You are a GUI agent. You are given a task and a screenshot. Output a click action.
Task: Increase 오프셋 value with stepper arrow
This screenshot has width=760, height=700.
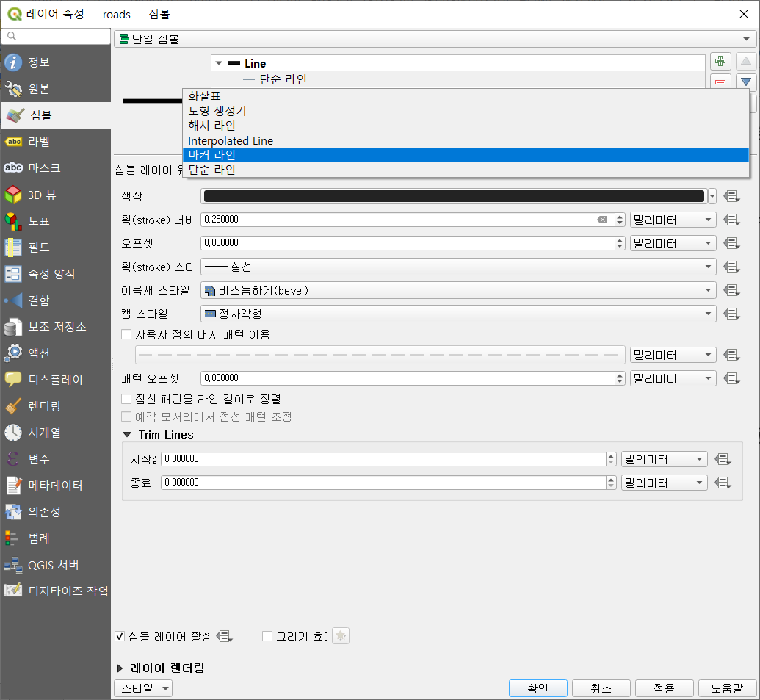pos(620,239)
